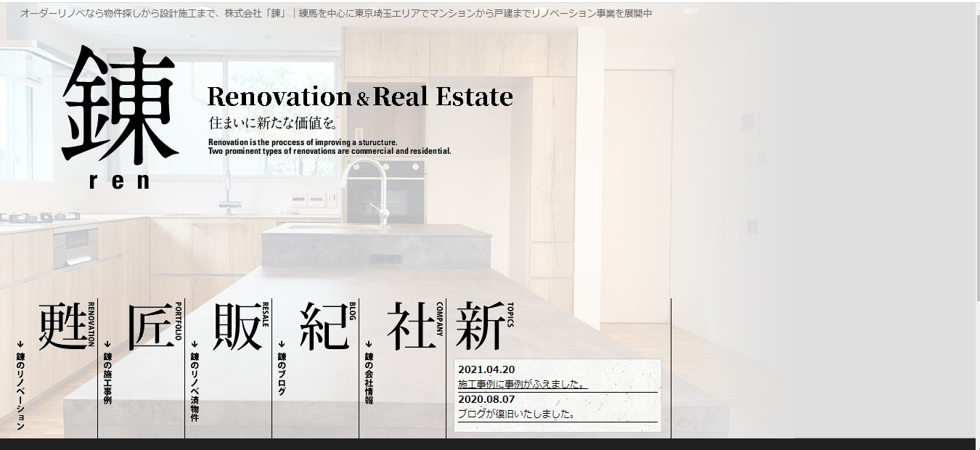Click the down arrow above 錬の会社情報
This screenshot has width=980, height=450.
coord(369,344)
